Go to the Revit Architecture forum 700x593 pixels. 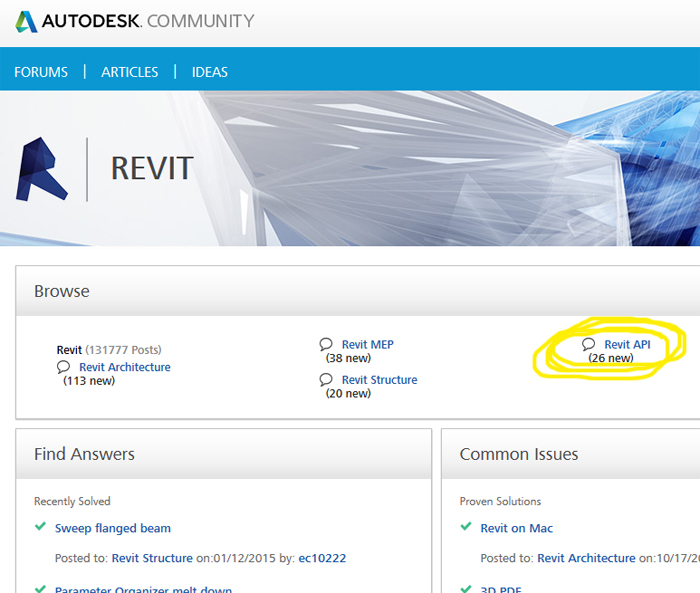pos(125,367)
